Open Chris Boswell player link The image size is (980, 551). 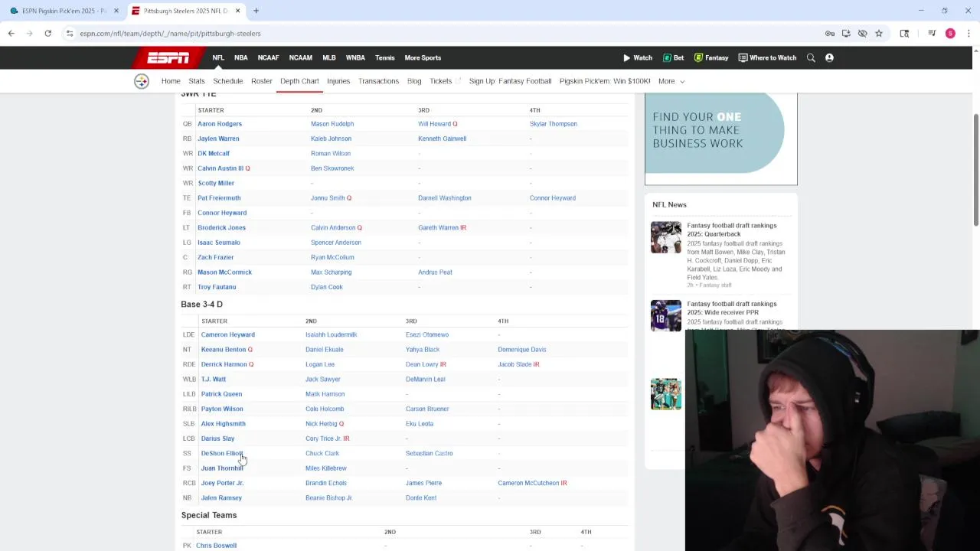[216, 546]
